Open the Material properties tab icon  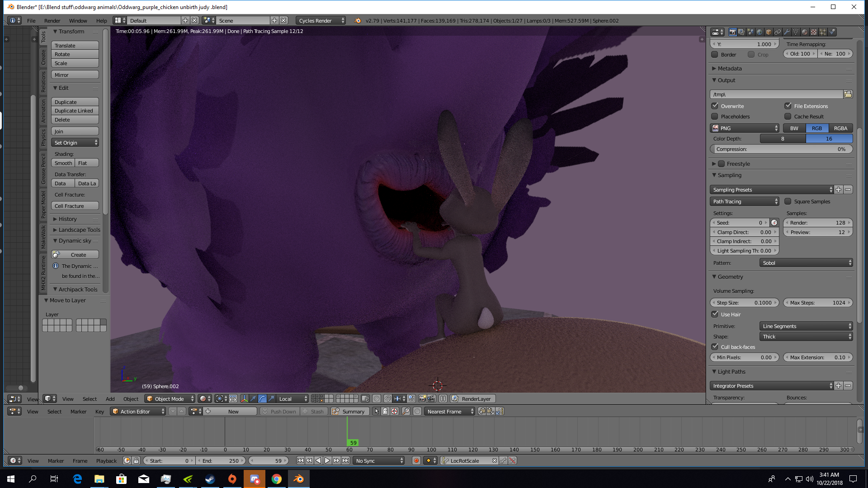(x=805, y=32)
